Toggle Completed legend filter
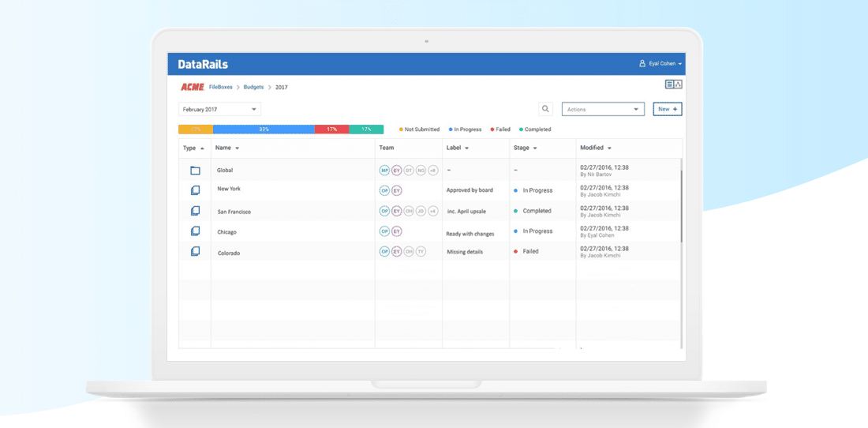The height and width of the screenshot is (428, 868). pos(535,130)
